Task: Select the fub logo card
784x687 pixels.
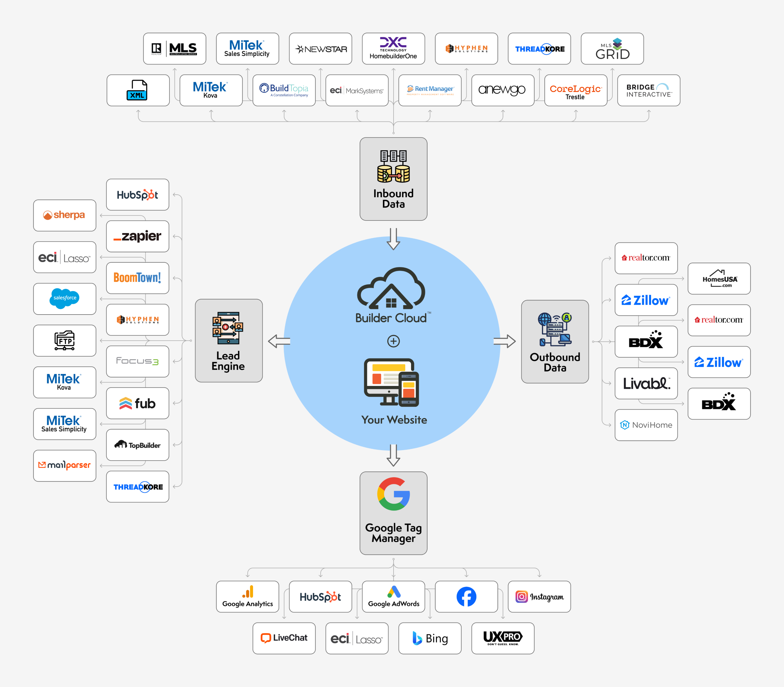Action: click(138, 403)
